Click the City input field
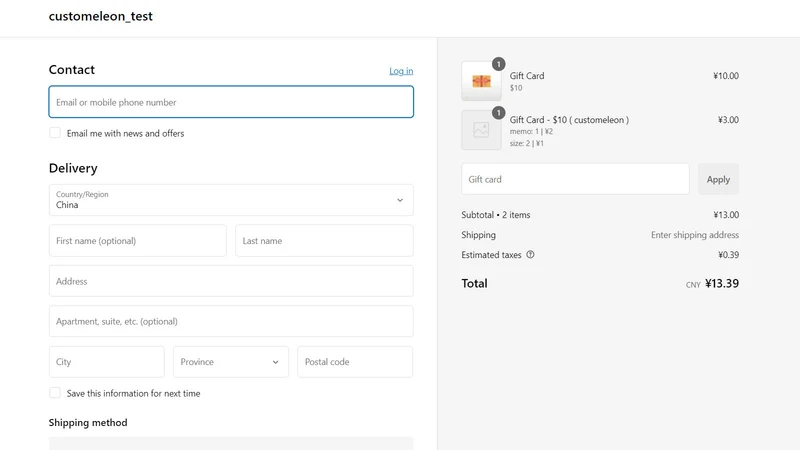 point(107,362)
